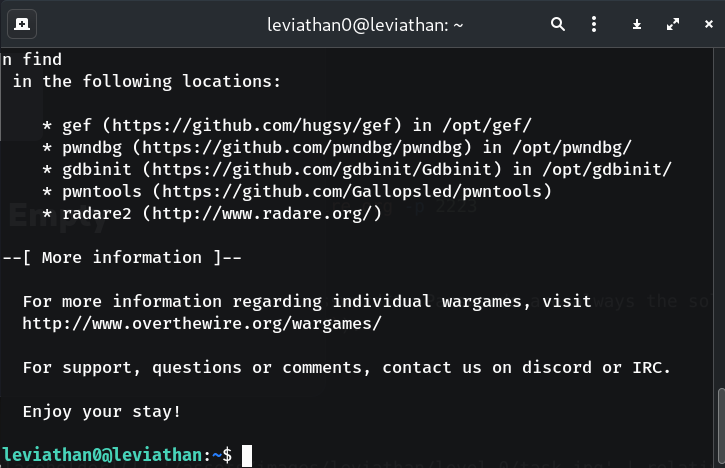
Task: Click the search magnifier icon
Action: 557,23
